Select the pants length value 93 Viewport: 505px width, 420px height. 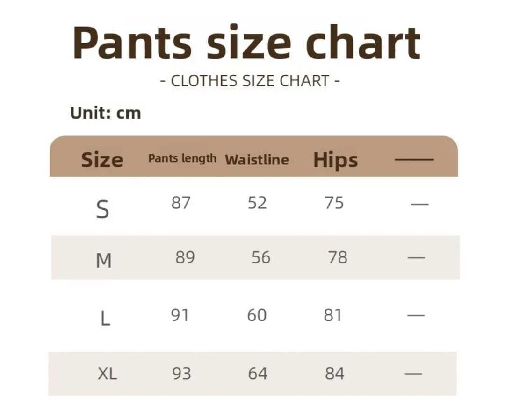click(x=181, y=374)
